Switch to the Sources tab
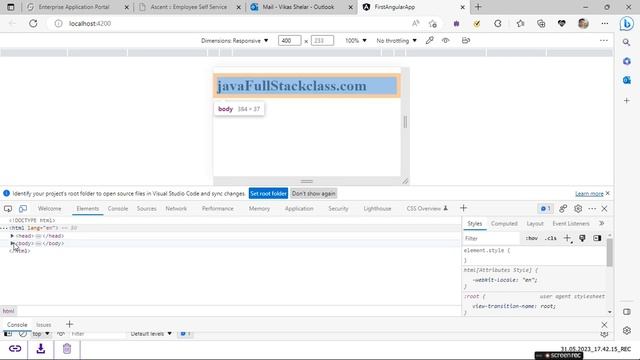Image resolution: width=640 pixels, height=360 pixels. pos(147,209)
